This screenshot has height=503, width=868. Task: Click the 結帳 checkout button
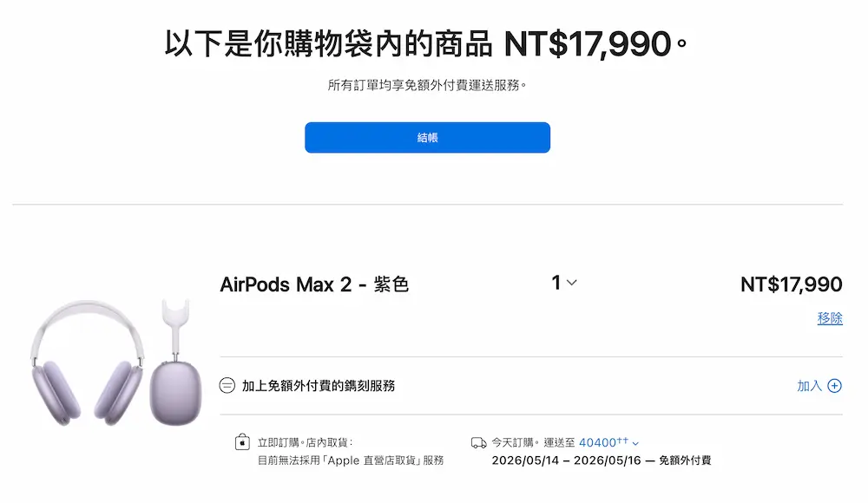coord(427,137)
